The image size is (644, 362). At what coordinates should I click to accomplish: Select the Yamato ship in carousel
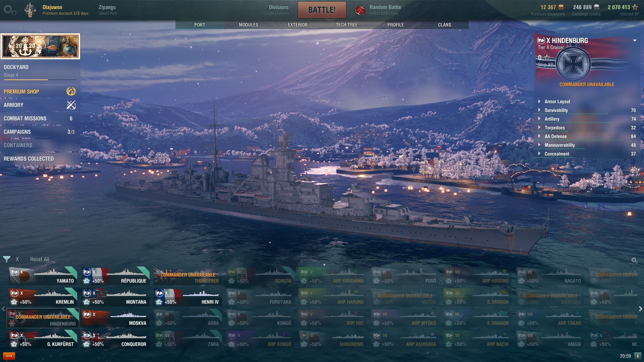coord(43,276)
